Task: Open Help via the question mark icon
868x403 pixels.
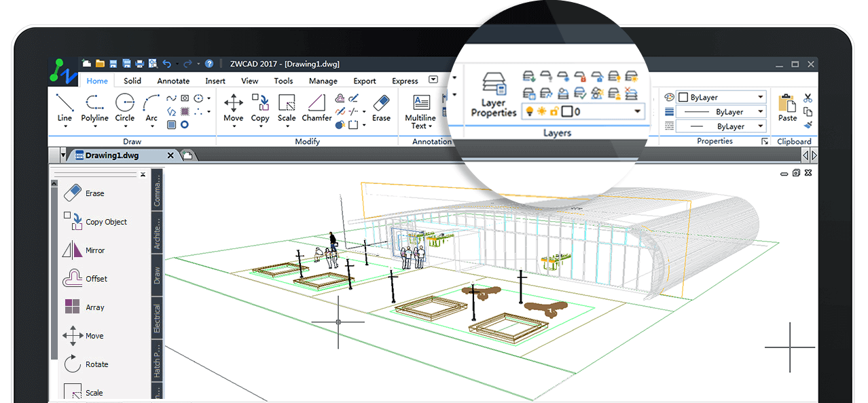Action: click(209, 64)
